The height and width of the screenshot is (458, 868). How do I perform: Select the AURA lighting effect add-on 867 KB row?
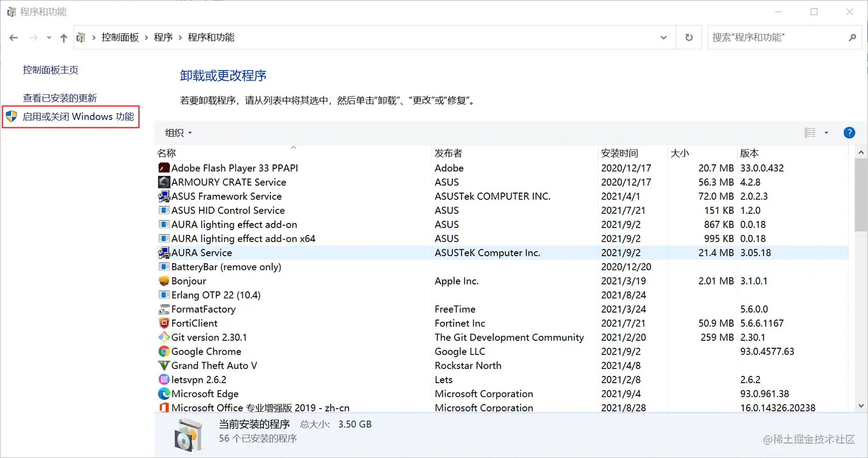point(502,225)
